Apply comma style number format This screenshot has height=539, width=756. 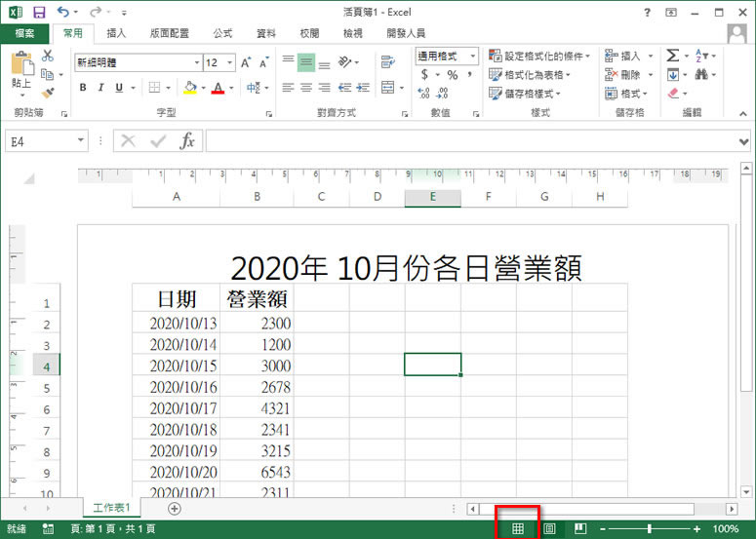tap(469, 74)
